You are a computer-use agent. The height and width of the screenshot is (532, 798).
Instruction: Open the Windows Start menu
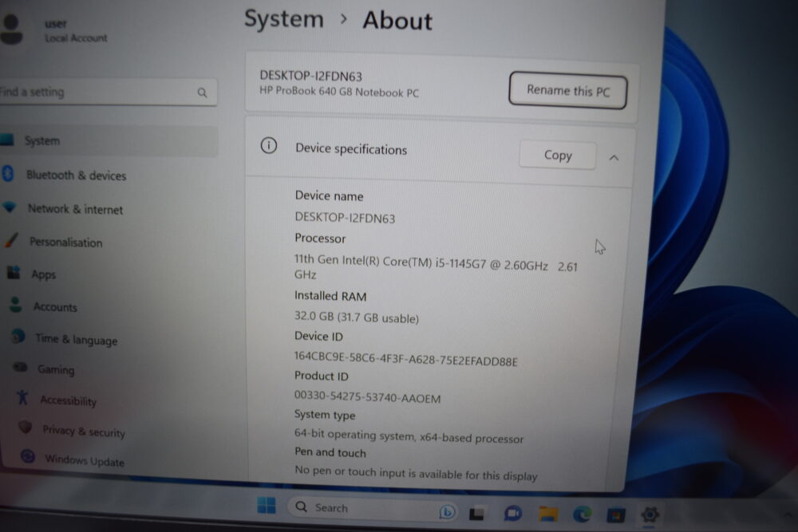(267, 506)
